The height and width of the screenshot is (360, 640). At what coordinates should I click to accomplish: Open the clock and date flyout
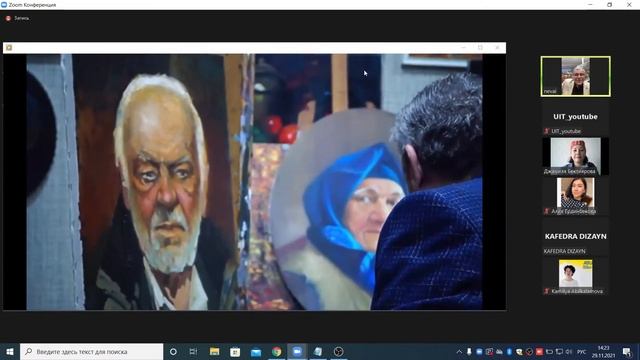pyautogui.click(x=603, y=351)
